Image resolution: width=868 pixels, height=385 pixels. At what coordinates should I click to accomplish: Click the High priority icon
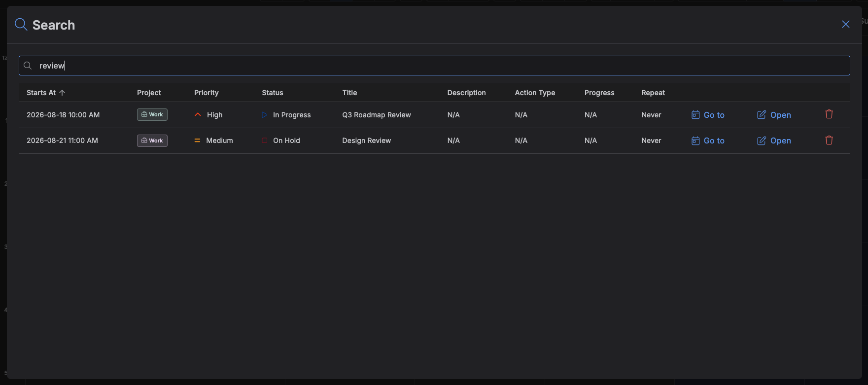(x=198, y=114)
